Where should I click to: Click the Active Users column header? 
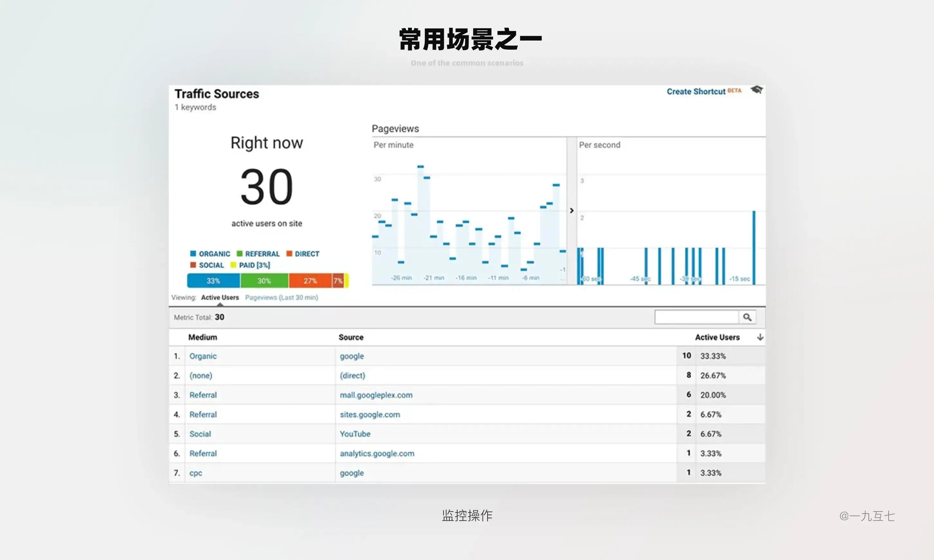point(717,337)
